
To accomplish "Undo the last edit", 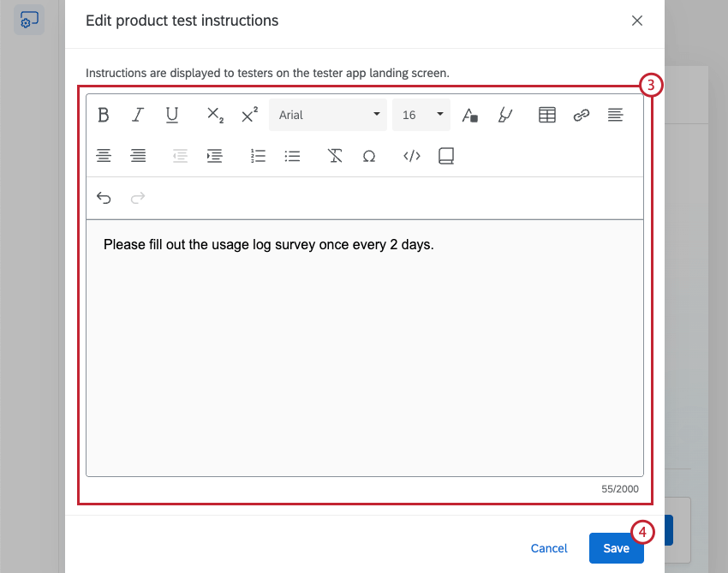I will 104,198.
